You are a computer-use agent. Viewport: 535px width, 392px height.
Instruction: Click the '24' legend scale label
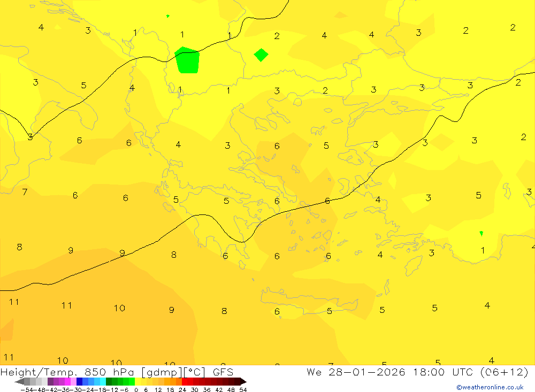[182, 390]
